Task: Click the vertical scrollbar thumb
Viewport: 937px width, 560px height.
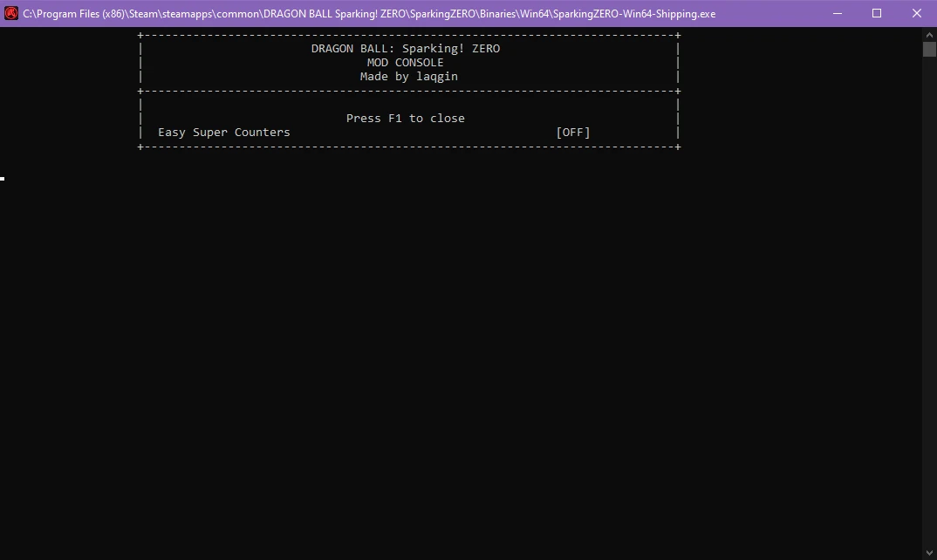Action: [929, 49]
